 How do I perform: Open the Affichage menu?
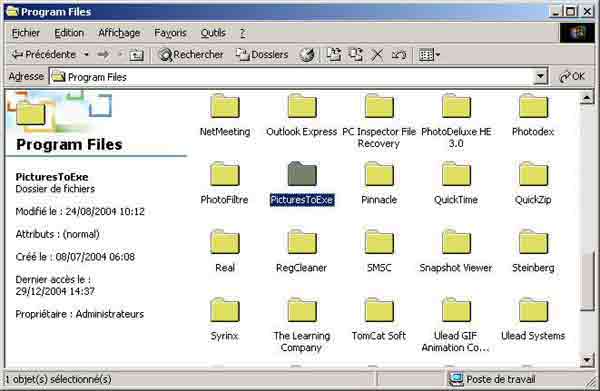pos(119,33)
